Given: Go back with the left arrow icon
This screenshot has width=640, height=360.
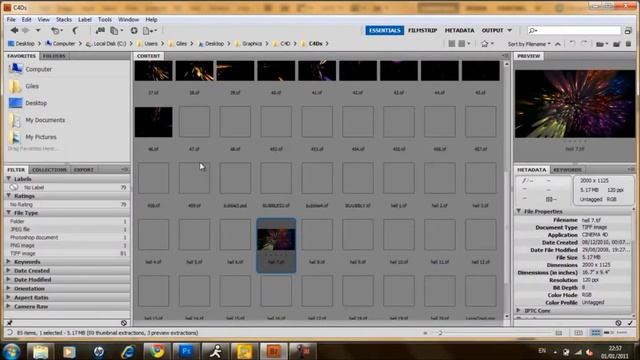Looking at the screenshot, I should (x=14, y=31).
